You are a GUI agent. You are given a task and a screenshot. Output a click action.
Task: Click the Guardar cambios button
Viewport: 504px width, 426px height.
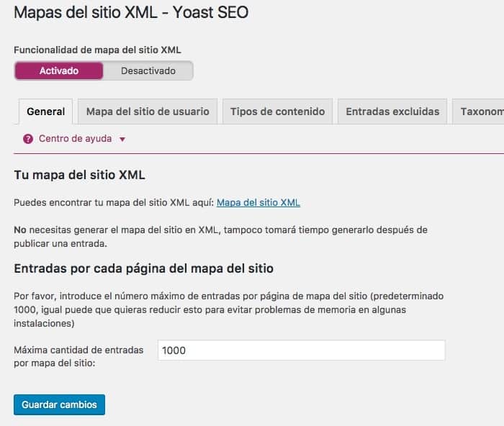point(59,404)
